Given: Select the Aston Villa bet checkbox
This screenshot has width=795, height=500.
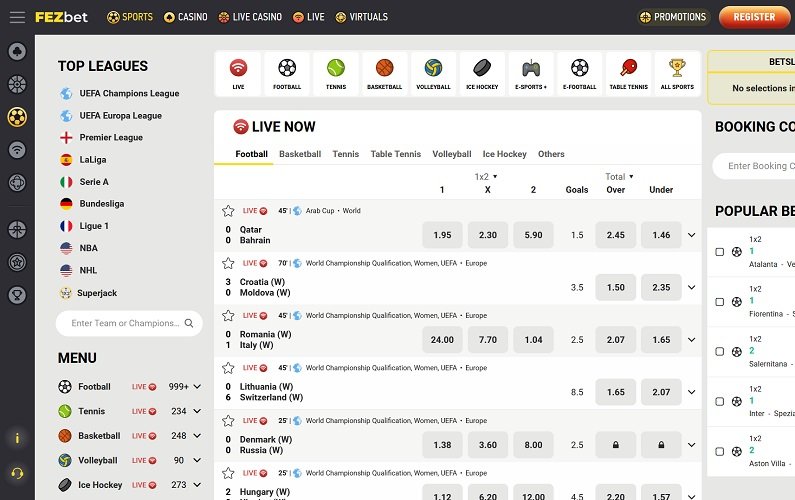Looking at the screenshot, I should coord(720,451).
